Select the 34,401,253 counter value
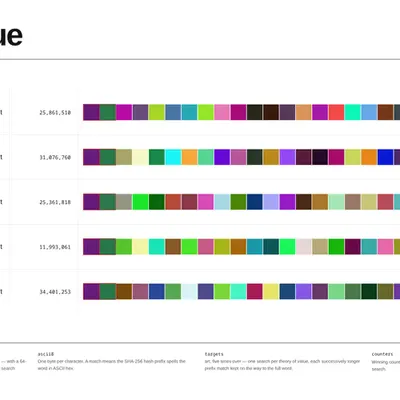Viewport: 400px width, 400px height. pos(55,292)
